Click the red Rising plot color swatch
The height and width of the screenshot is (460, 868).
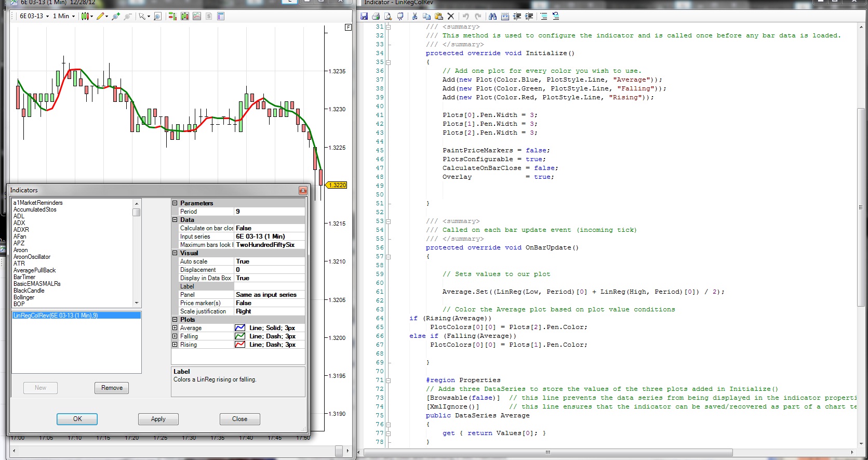(240, 345)
